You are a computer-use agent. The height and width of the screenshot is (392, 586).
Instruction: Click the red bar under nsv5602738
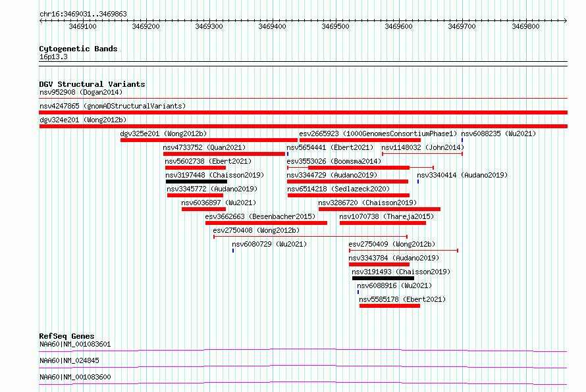(196, 168)
